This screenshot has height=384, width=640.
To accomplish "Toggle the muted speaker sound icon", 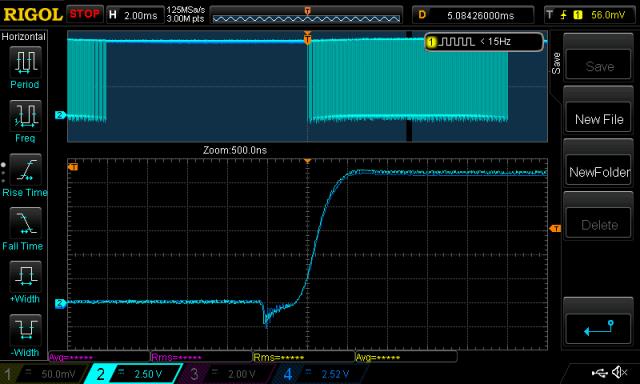I will click(620, 372).
